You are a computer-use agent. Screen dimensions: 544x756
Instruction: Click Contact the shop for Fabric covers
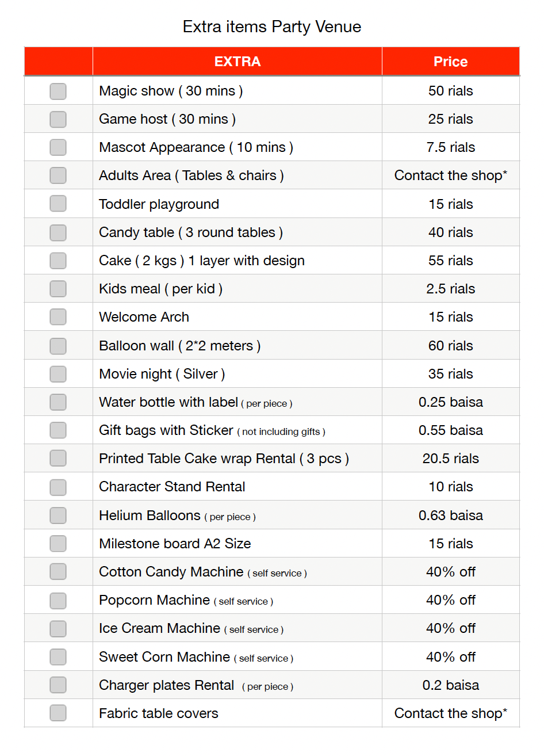click(450, 713)
